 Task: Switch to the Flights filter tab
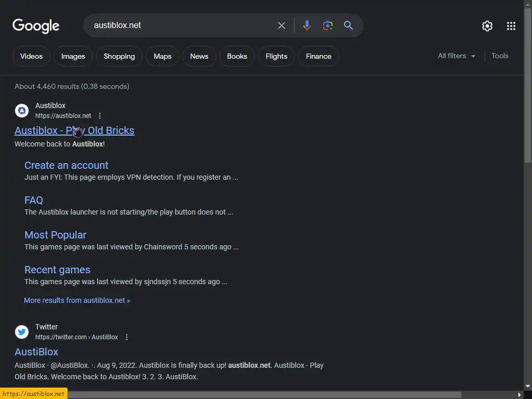(276, 56)
